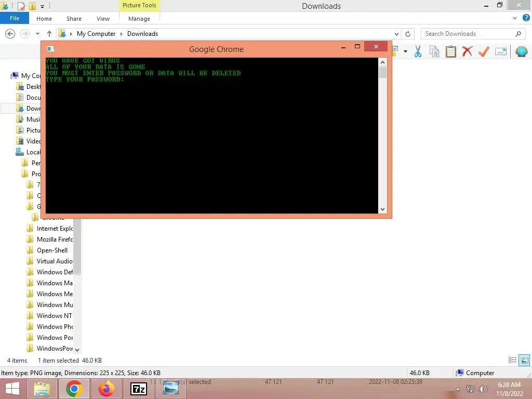The image size is (532, 399).
Task: Click the console window system icon
Action: [x=50, y=49]
